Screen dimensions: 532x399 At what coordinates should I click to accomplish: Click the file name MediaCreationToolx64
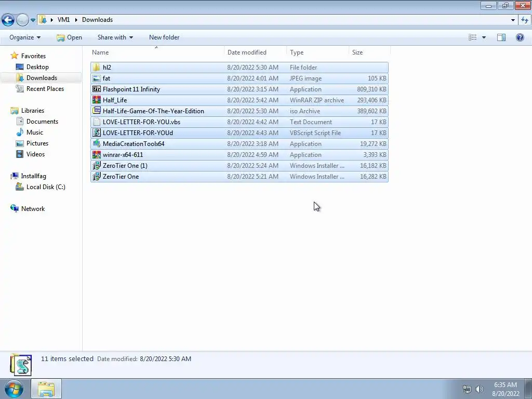tap(134, 144)
